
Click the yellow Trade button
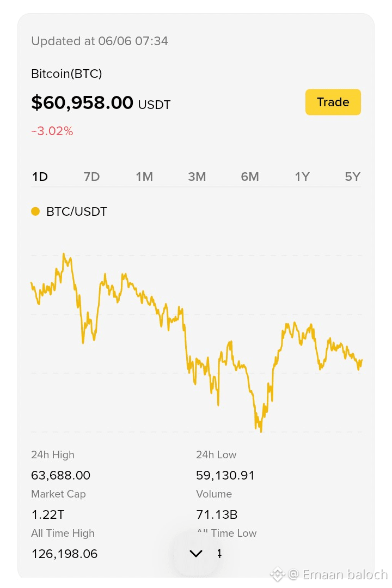pos(333,102)
